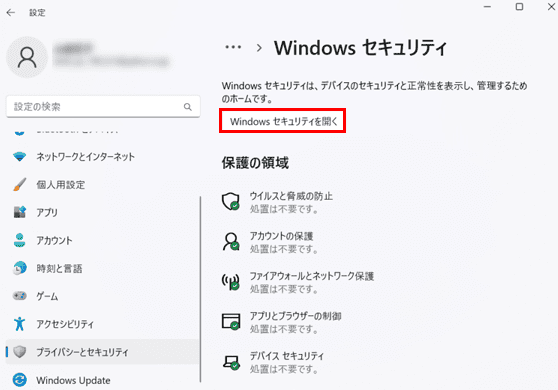Screen dimensions: 558x390
Task: Select プライバシーとセキュリティ in sidebar
Action: coord(103,352)
